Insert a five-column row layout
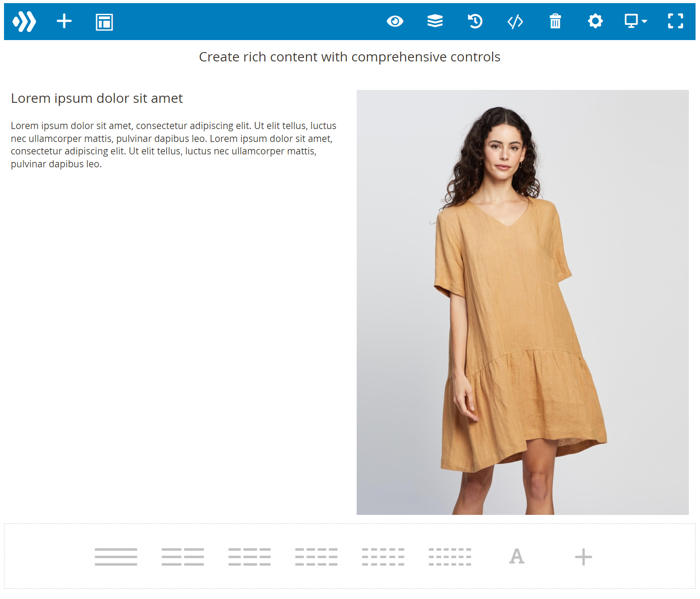The image size is (700, 599). [x=383, y=557]
